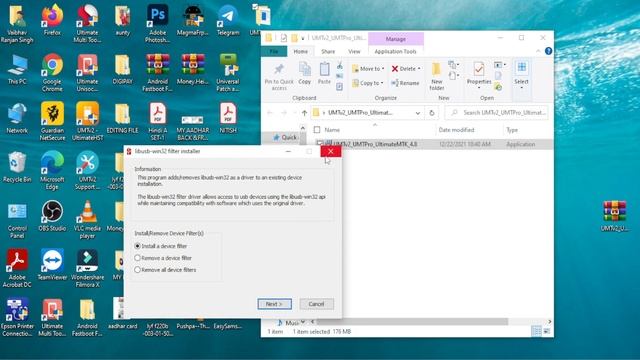
Task: Collapse the Explorer ribbon chevron
Action: [x=538, y=51]
